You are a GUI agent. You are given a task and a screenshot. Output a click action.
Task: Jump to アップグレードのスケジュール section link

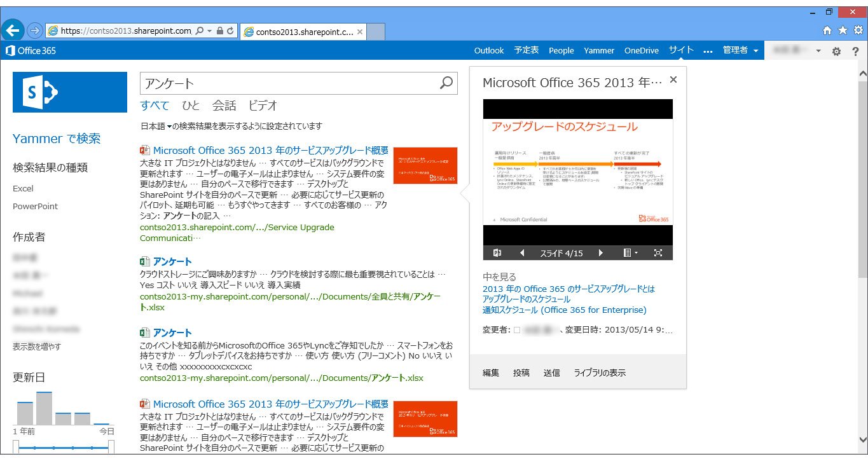pos(527,299)
